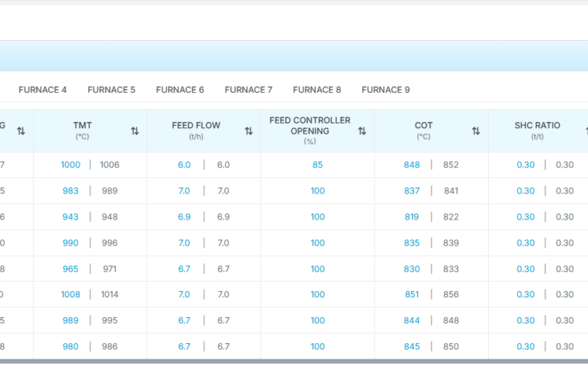588x380 pixels.
Task: Select TMT value 980
Action: point(71,347)
